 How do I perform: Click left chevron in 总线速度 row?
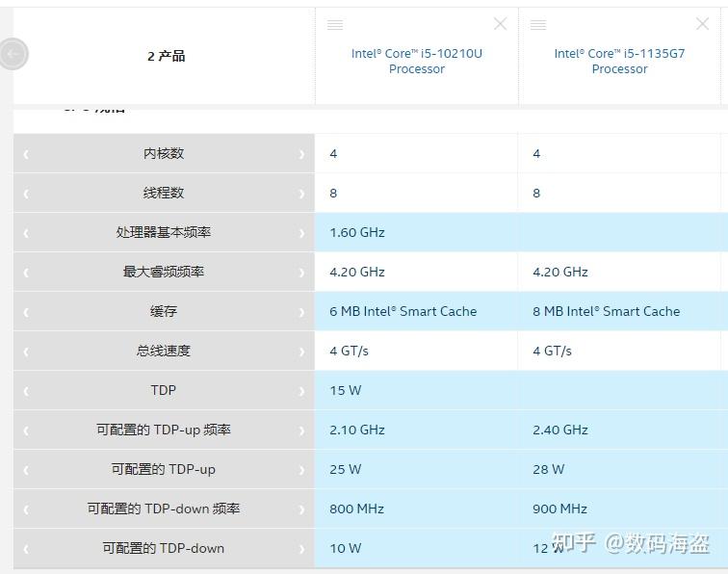pos(26,352)
